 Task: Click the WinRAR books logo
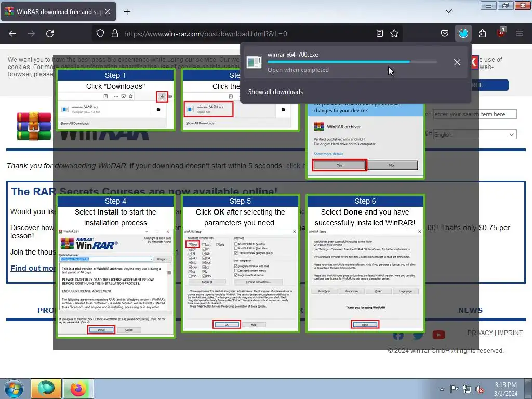[34, 126]
